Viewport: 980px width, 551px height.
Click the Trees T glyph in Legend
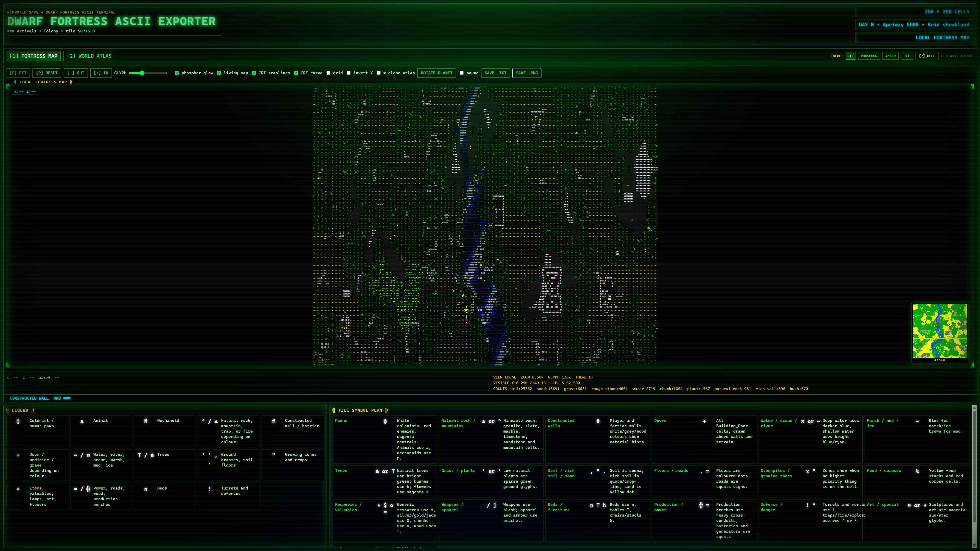click(x=140, y=455)
